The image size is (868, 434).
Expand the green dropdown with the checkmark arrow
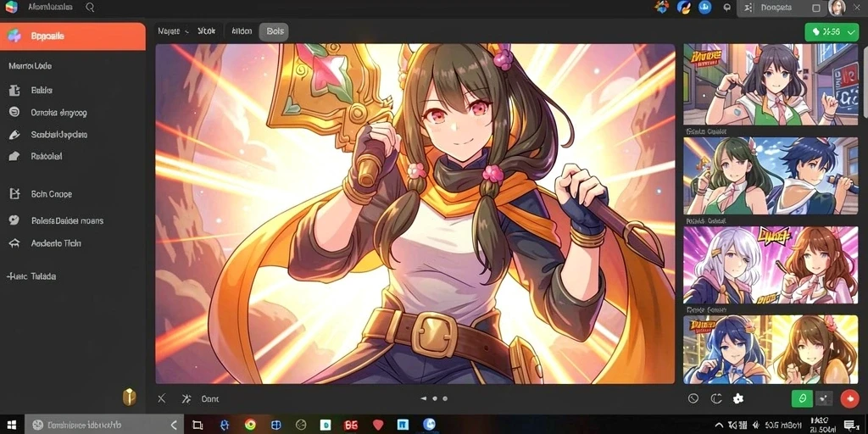click(832, 32)
